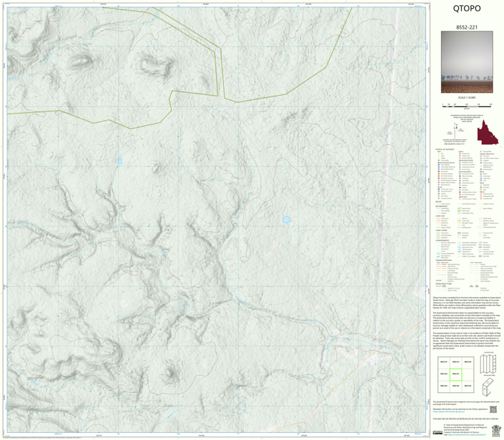
Task: Click the POINTS OF INTEREST legend heading
Action: [445, 150]
